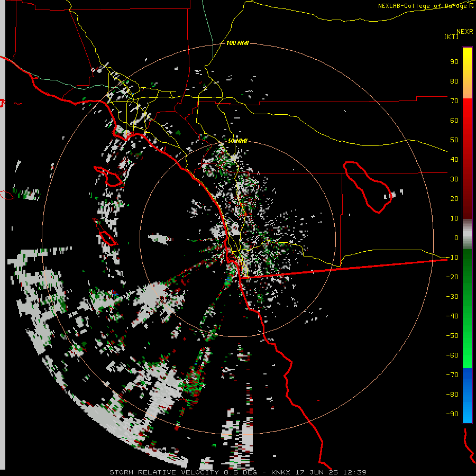Viewport: 476px width, 476px height.
Task: Click the -70 knot scale value
Action: (x=452, y=375)
